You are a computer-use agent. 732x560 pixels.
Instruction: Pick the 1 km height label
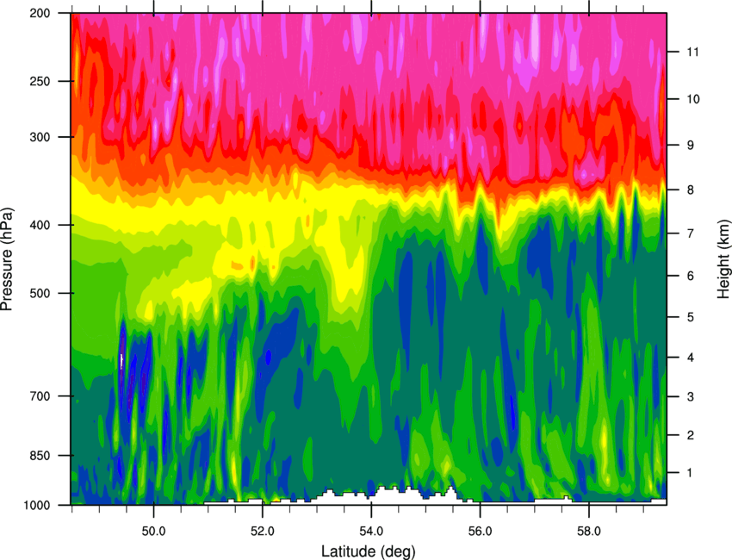[691, 473]
